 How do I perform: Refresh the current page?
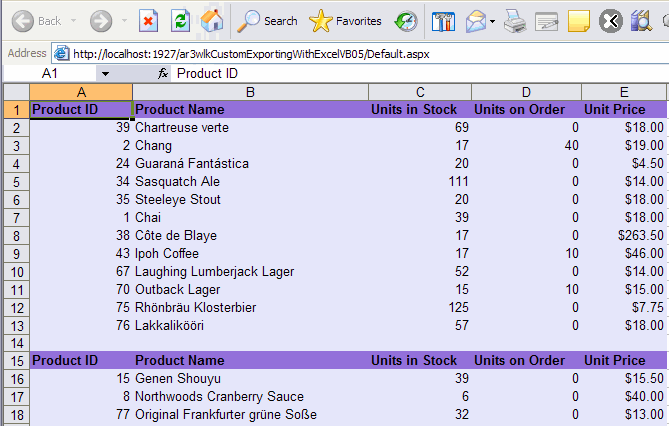tap(180, 21)
